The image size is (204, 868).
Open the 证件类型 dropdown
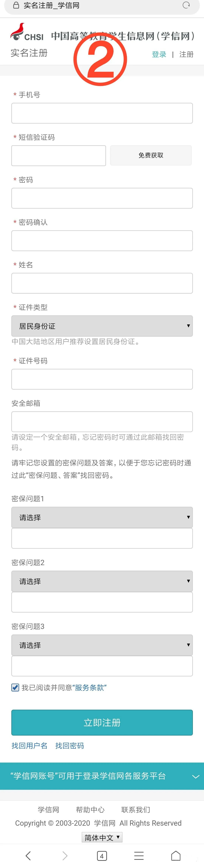(x=102, y=326)
